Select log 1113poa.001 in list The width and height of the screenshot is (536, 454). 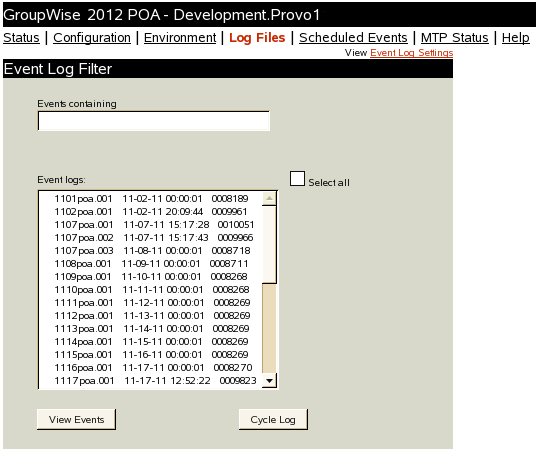click(x=150, y=329)
